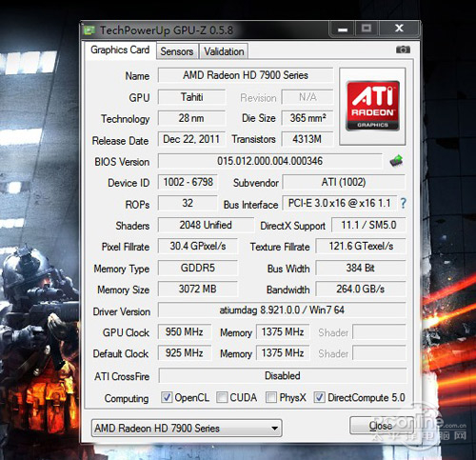Click the ATI Radeon Graphics logo
Screen dimensions: 476x460
[x=372, y=106]
